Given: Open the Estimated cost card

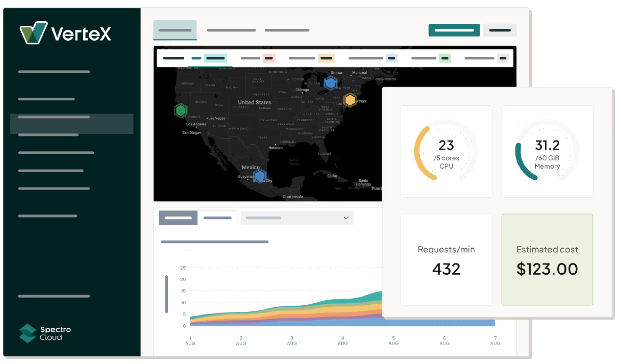Looking at the screenshot, I should (x=547, y=260).
